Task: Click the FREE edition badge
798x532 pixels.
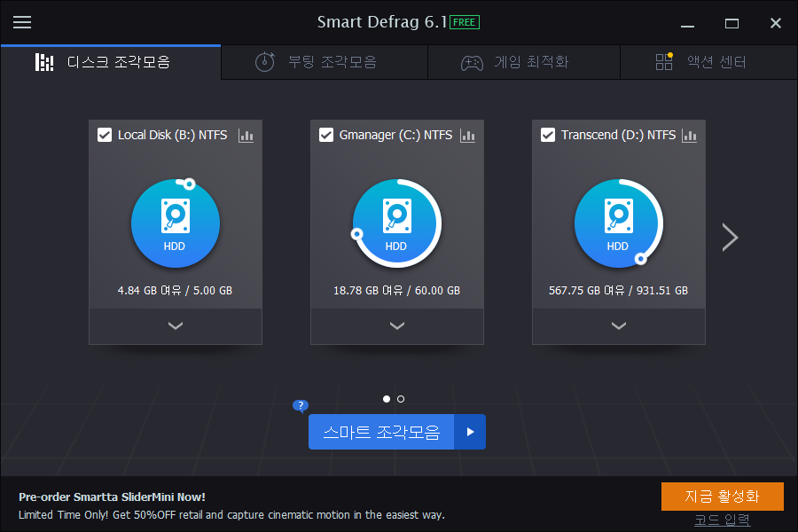Action: coord(464,22)
